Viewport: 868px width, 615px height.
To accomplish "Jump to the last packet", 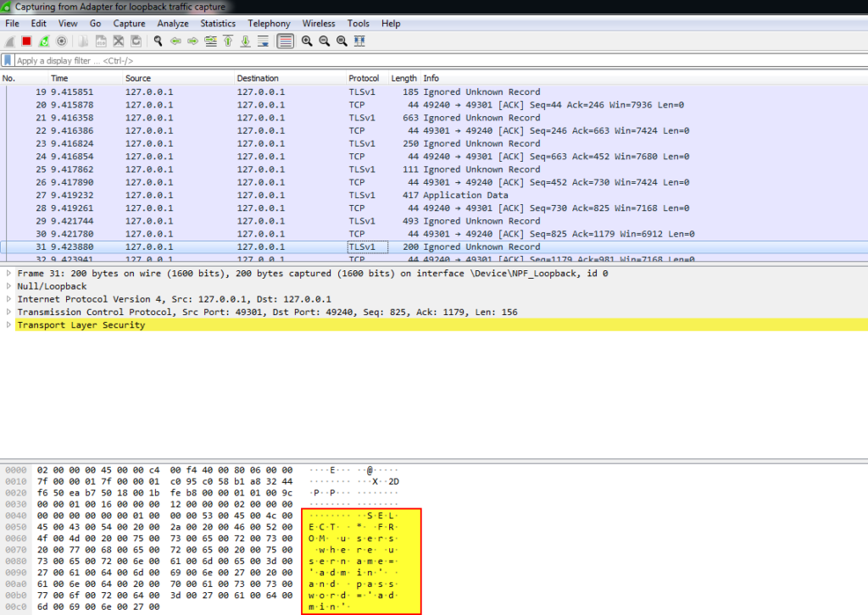I will click(x=245, y=41).
